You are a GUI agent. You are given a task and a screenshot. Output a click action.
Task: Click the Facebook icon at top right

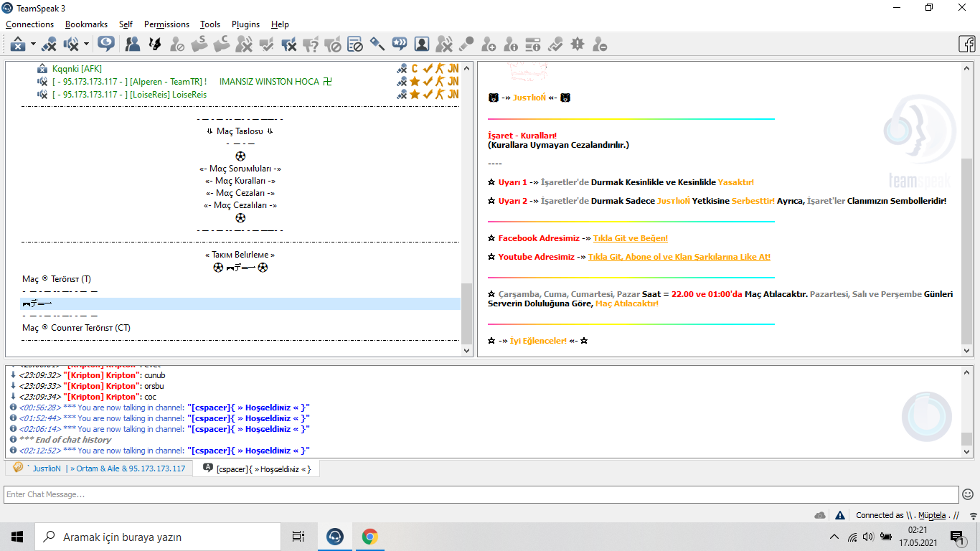(967, 44)
